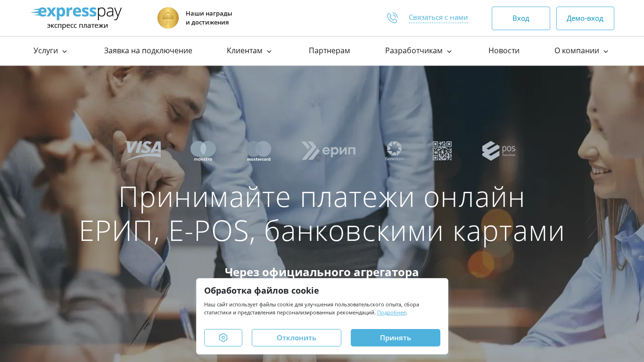Click the ЕРИП logo
The image size is (644, 362).
[x=329, y=151]
